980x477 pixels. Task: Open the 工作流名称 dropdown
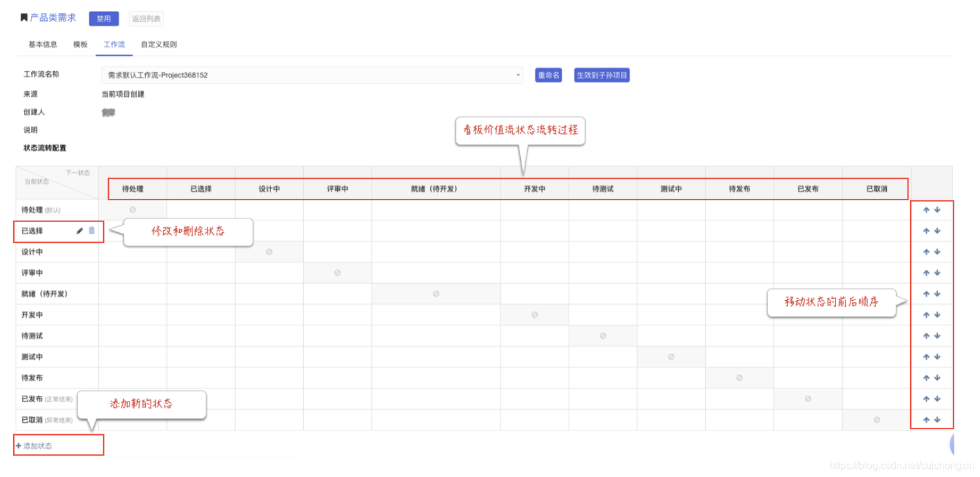click(312, 75)
